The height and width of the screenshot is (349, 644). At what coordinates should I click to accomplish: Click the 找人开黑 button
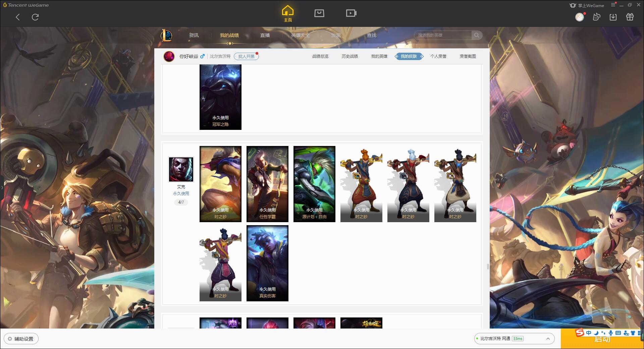(246, 56)
